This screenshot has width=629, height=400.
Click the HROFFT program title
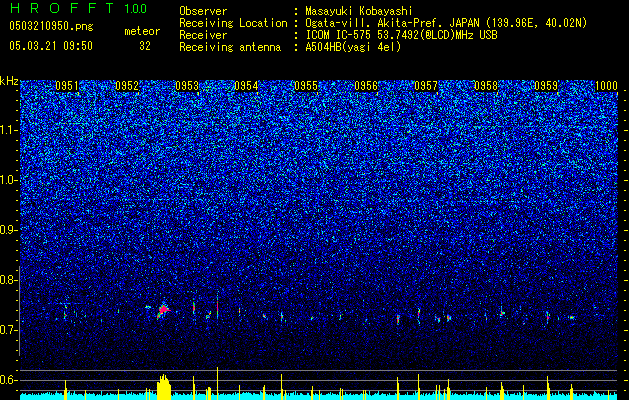pyautogui.click(x=64, y=8)
